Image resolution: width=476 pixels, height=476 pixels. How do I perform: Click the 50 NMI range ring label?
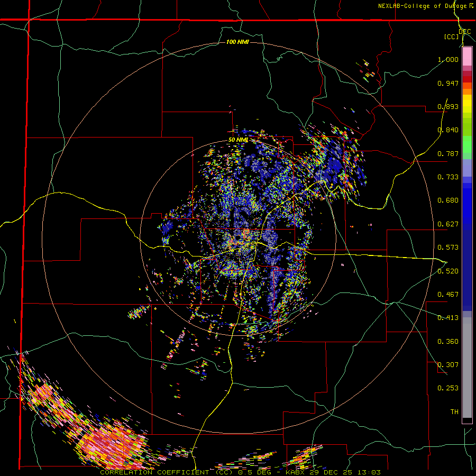point(239,140)
